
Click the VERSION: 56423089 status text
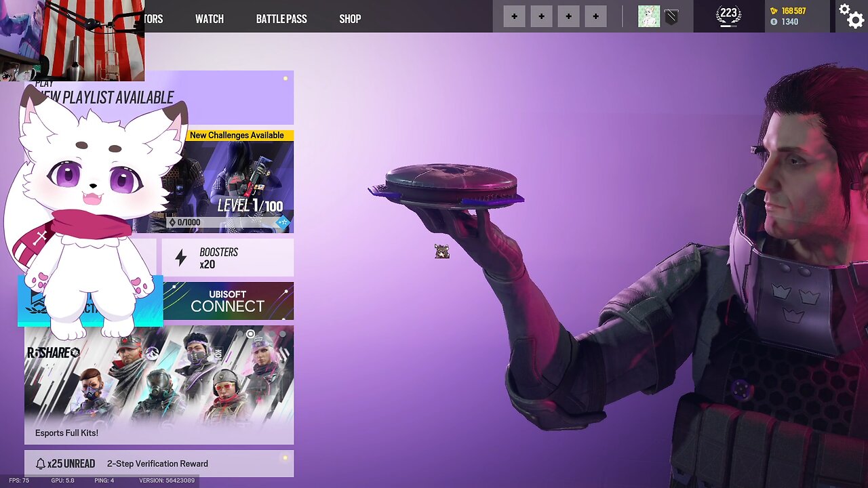(x=167, y=481)
